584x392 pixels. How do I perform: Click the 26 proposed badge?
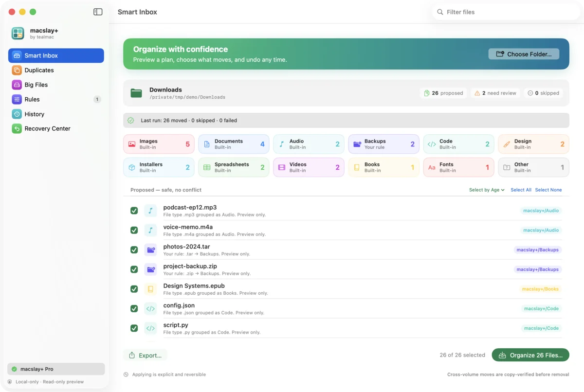(x=443, y=93)
